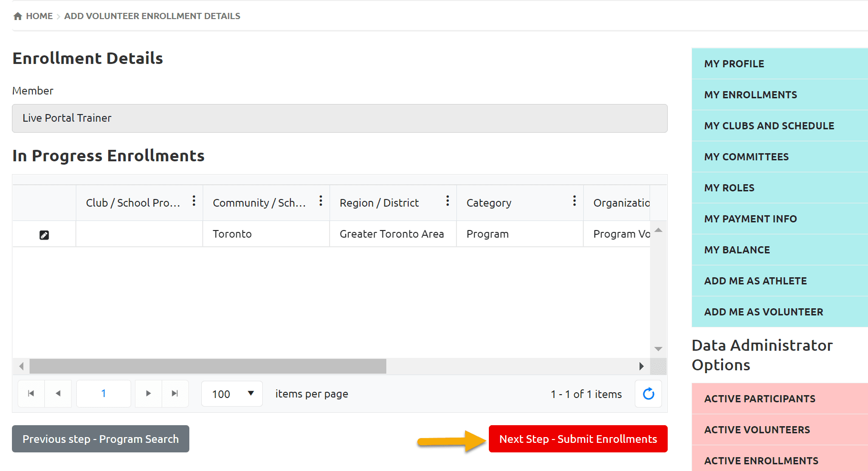Open MY CLUBS AND SCHEDULE menu item
This screenshot has width=868, height=471.
780,126
